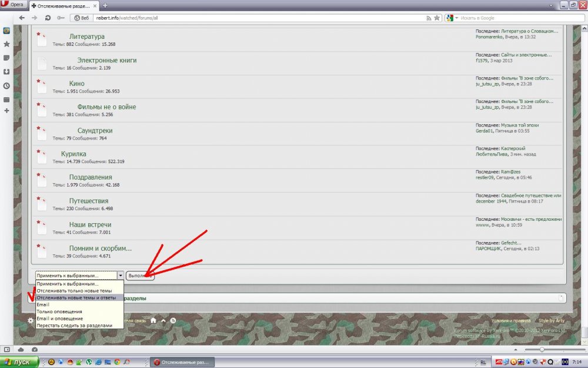
Task: Focus the address bar with reibert.info URL
Action: click(x=259, y=18)
